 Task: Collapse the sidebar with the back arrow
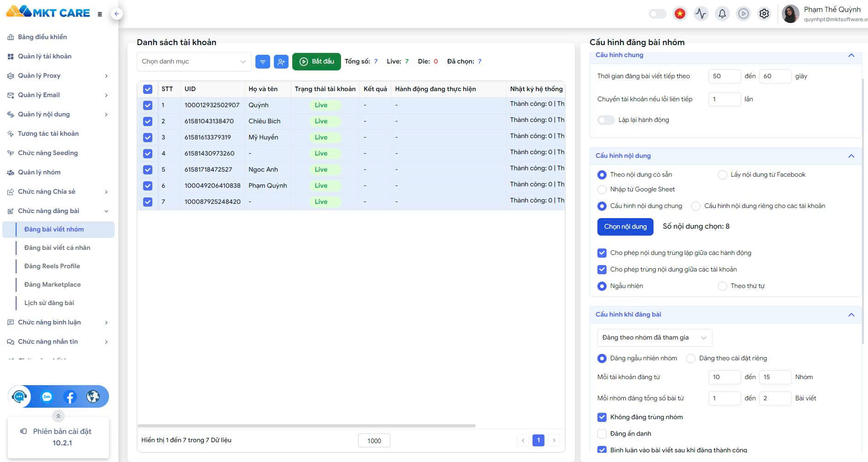117,14
